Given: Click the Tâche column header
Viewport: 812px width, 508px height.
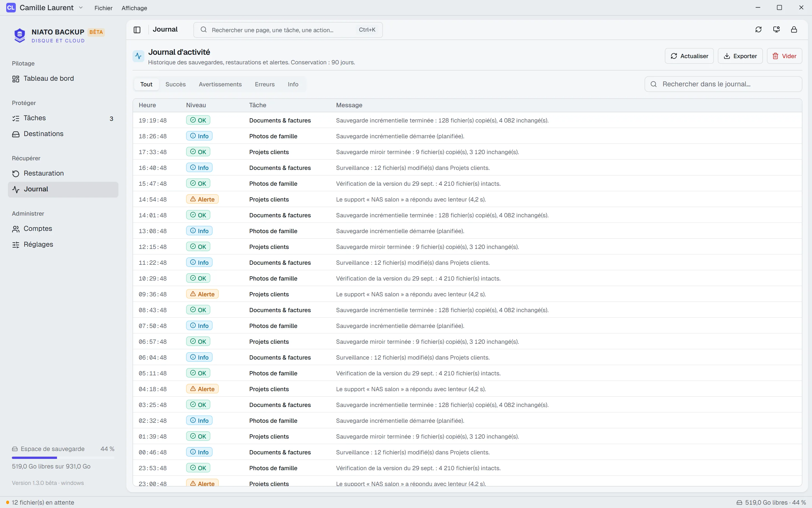Looking at the screenshot, I should click(x=258, y=105).
